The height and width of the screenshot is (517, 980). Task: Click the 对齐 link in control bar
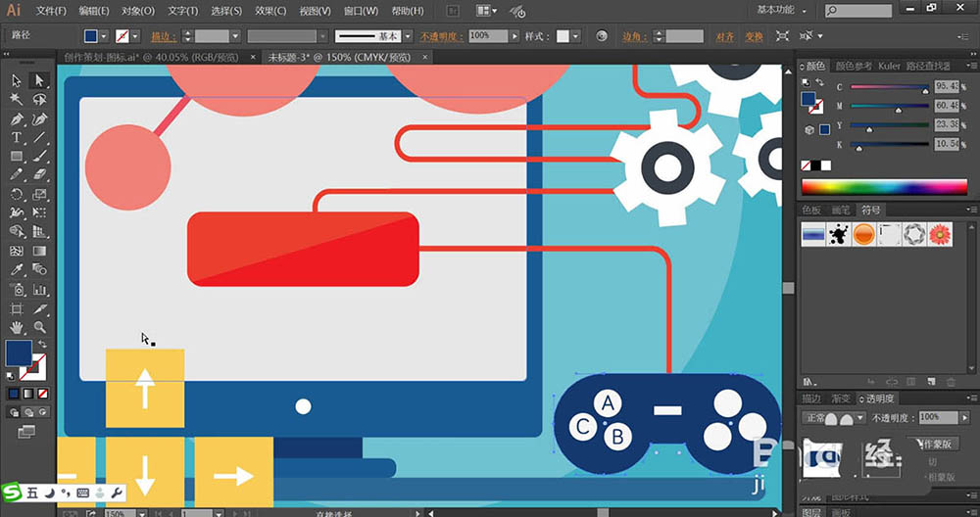(x=724, y=36)
